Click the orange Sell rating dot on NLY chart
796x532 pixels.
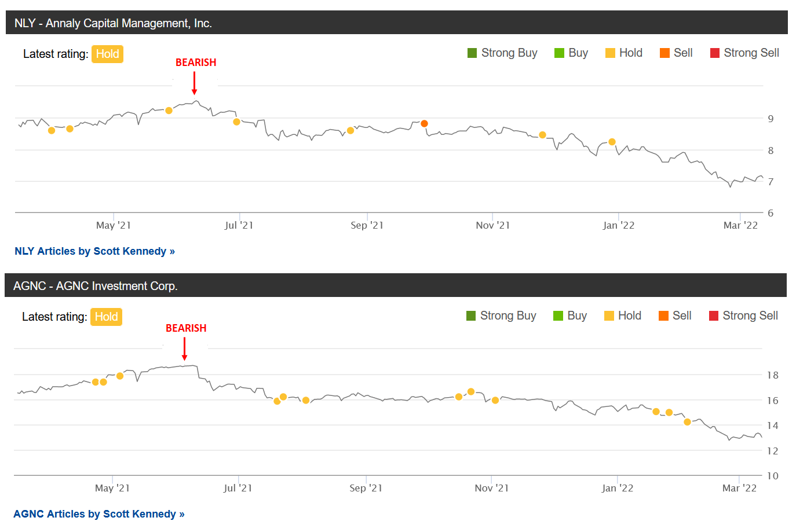coord(425,123)
